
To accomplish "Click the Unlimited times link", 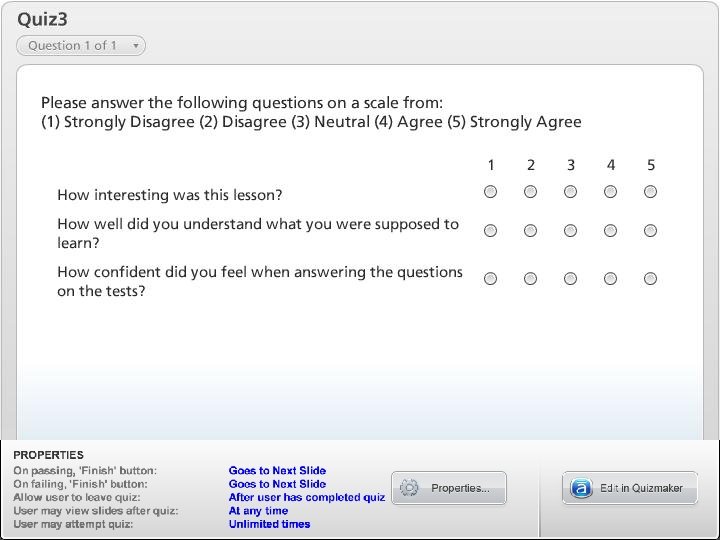I will coord(270,524).
